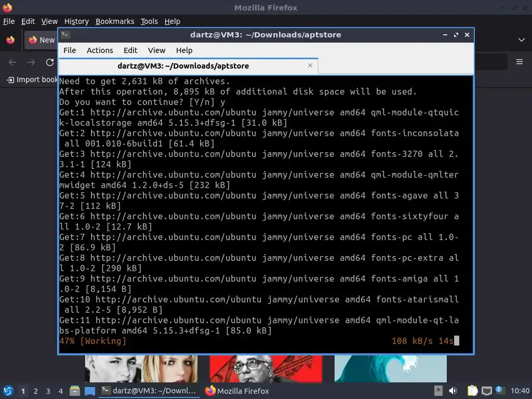Image resolution: width=532 pixels, height=399 pixels.
Task: Click the 10:40 clock
Action: click(520, 391)
